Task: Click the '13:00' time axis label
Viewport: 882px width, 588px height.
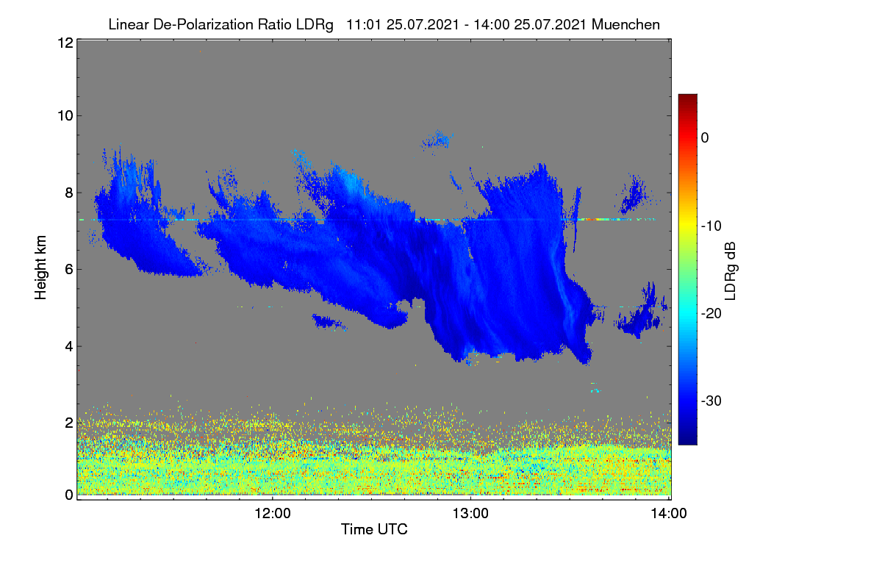Action: point(470,514)
